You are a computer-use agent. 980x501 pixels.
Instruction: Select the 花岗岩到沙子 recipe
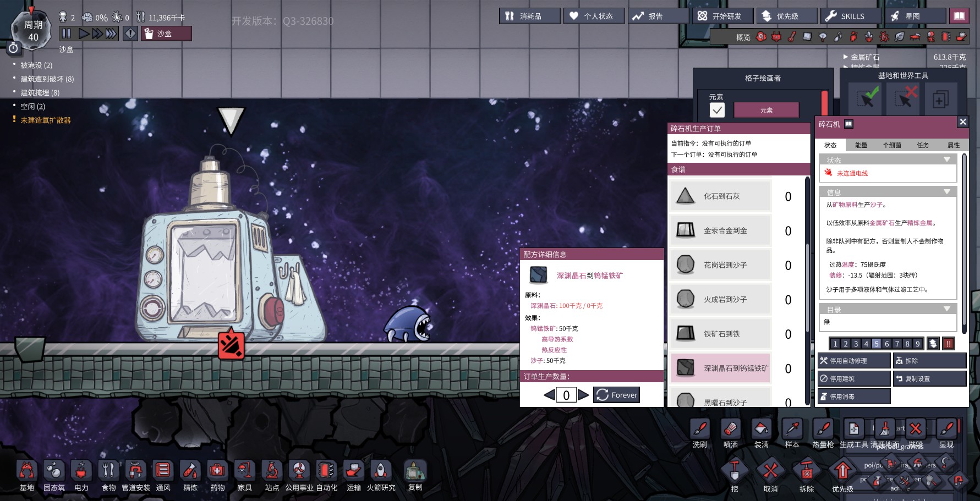pyautogui.click(x=721, y=265)
